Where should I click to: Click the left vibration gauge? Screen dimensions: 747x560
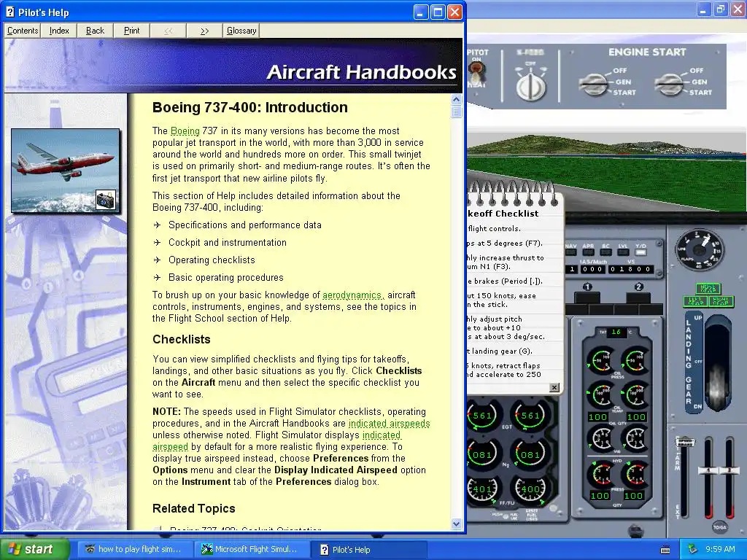[600, 437]
